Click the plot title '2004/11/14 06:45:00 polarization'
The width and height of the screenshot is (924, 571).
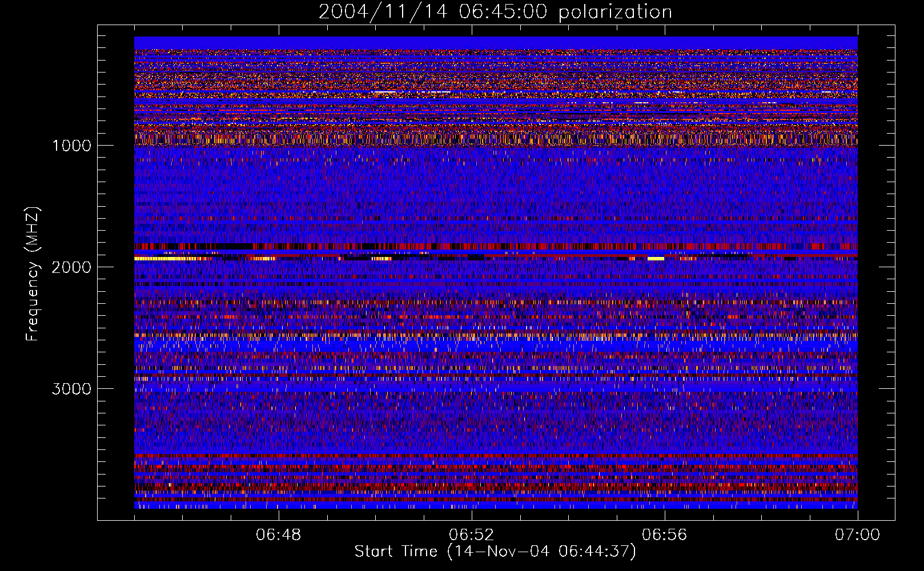coord(495,12)
